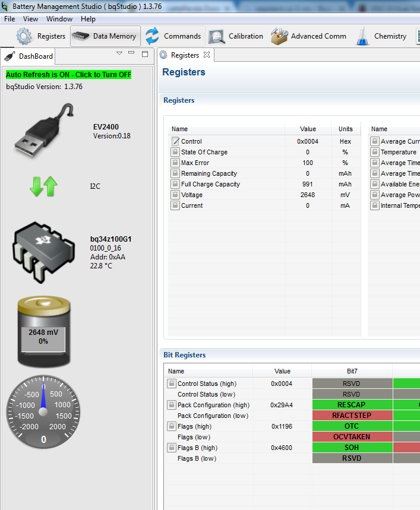Click lock icon beside Available Energy
This screenshot has height=510, width=420.
pos(375,184)
